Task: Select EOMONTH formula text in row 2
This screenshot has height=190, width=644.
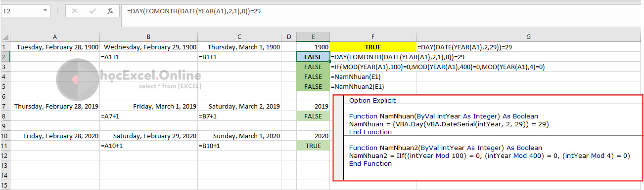Action: coord(398,57)
